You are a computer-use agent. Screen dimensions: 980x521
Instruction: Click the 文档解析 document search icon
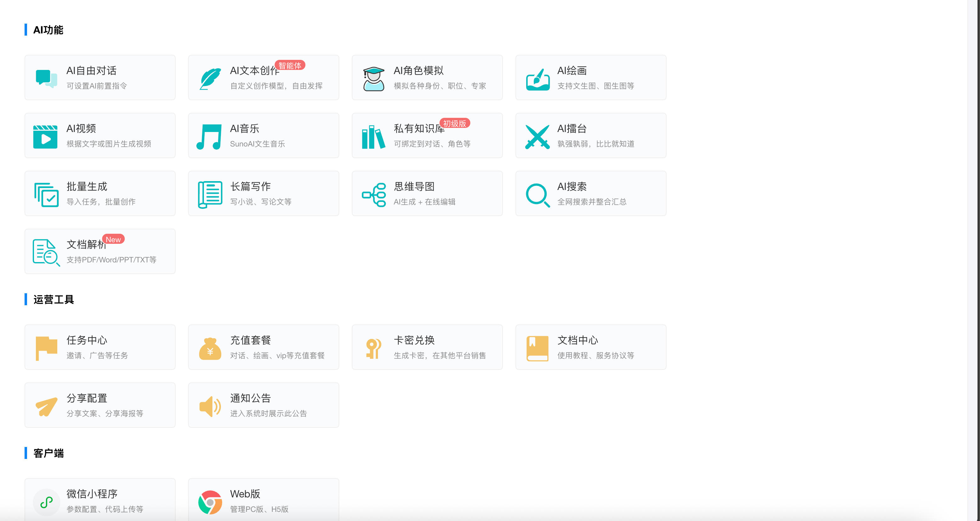[x=46, y=253]
